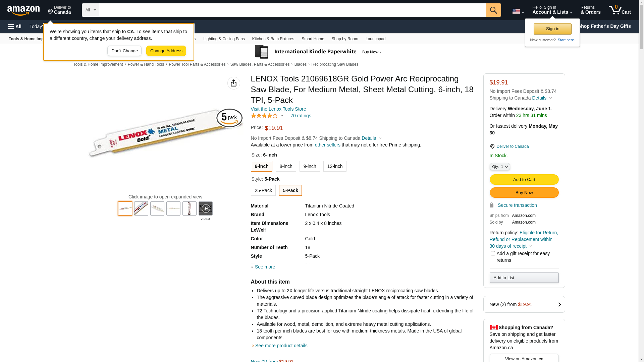Open Smart Home category tab
The width and height of the screenshot is (644, 362).
point(313,39)
